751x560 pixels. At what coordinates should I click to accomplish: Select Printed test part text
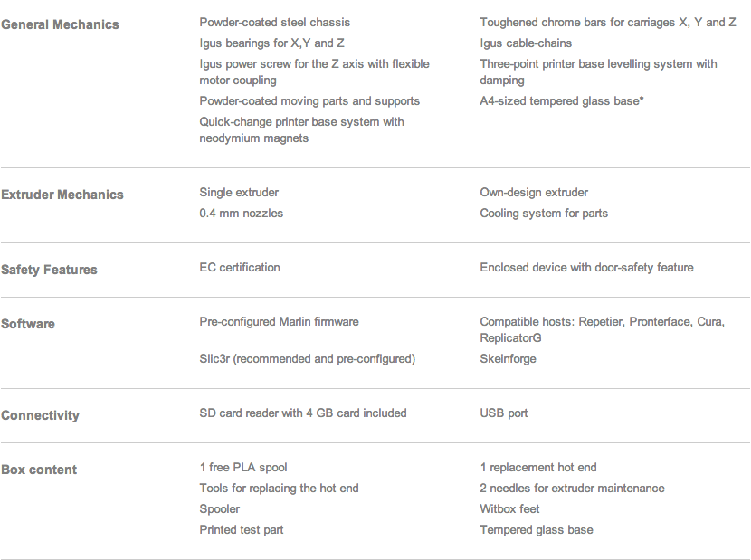point(241,530)
